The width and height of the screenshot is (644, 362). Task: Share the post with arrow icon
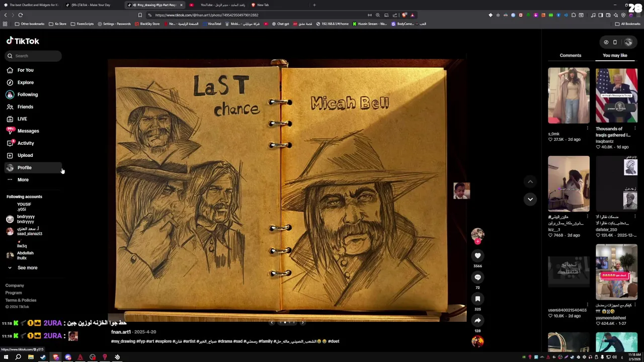coord(477,321)
